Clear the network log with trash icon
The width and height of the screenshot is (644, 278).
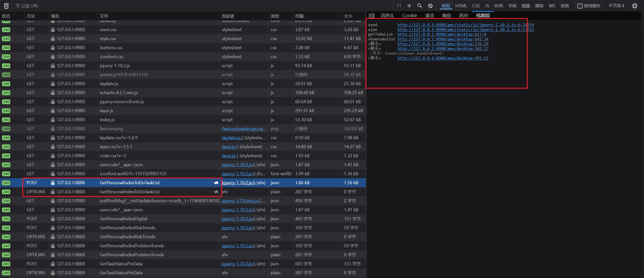6,6
